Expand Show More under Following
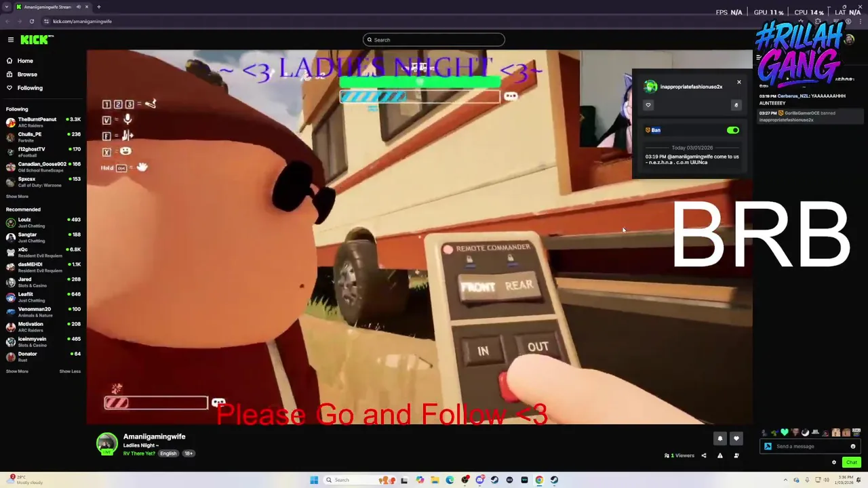868x488 pixels. pyautogui.click(x=17, y=197)
